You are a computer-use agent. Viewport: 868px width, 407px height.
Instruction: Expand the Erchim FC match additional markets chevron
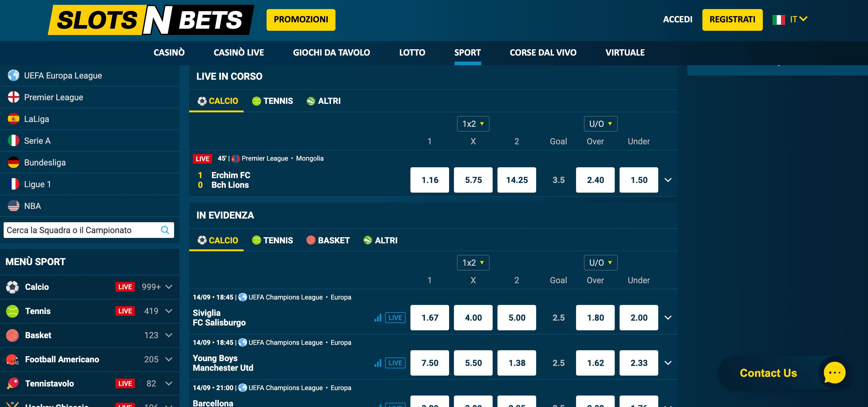point(668,180)
